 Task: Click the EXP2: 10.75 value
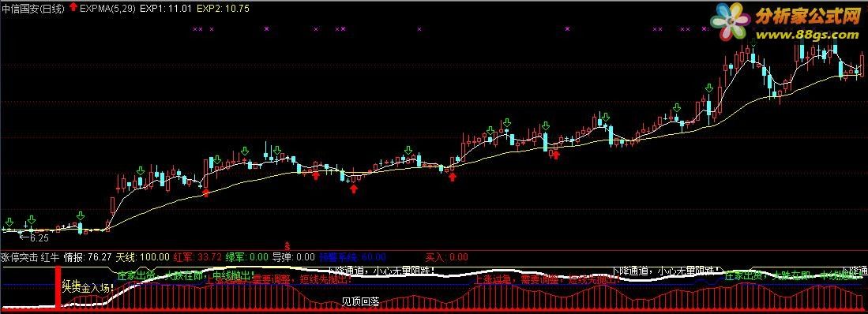pos(223,9)
